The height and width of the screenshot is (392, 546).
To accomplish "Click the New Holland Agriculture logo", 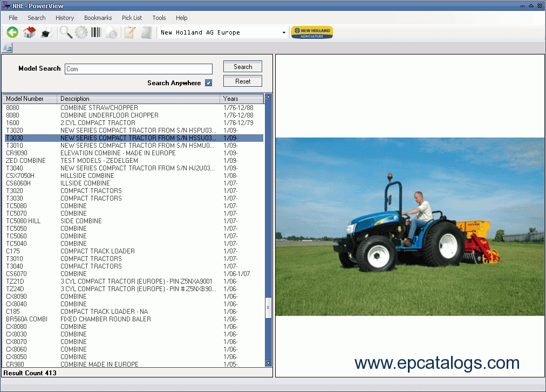I will (312, 32).
